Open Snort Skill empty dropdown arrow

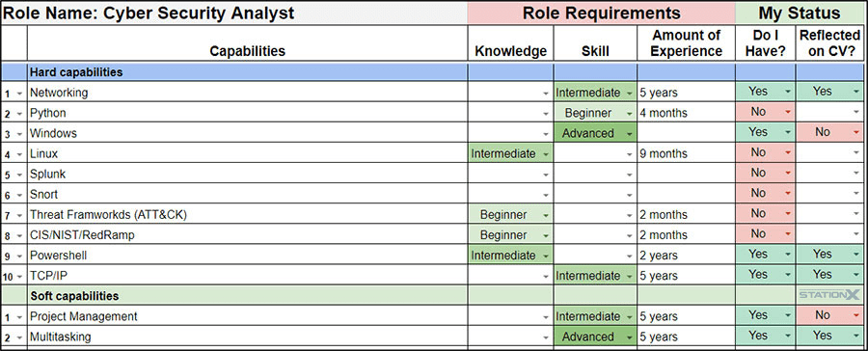(x=630, y=195)
